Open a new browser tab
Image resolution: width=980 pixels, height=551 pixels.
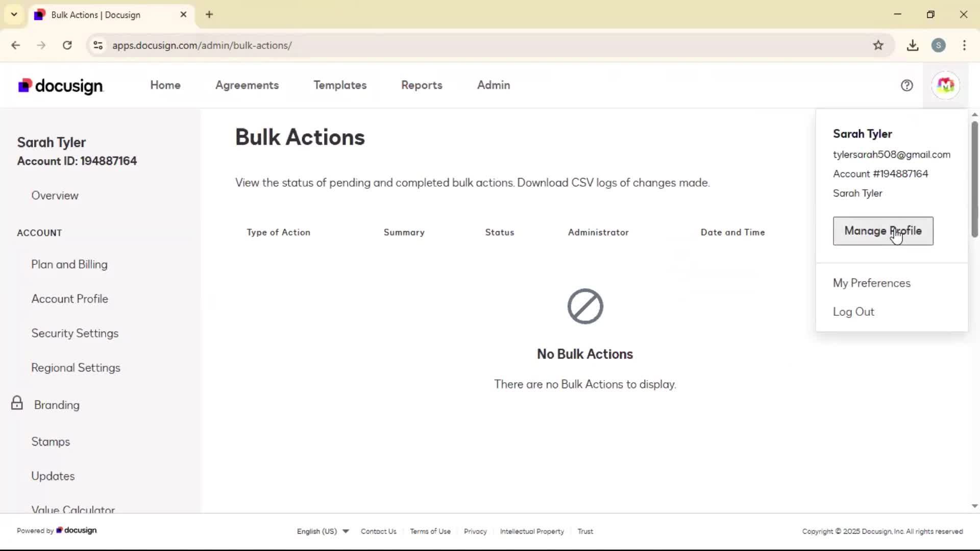pos(209,14)
